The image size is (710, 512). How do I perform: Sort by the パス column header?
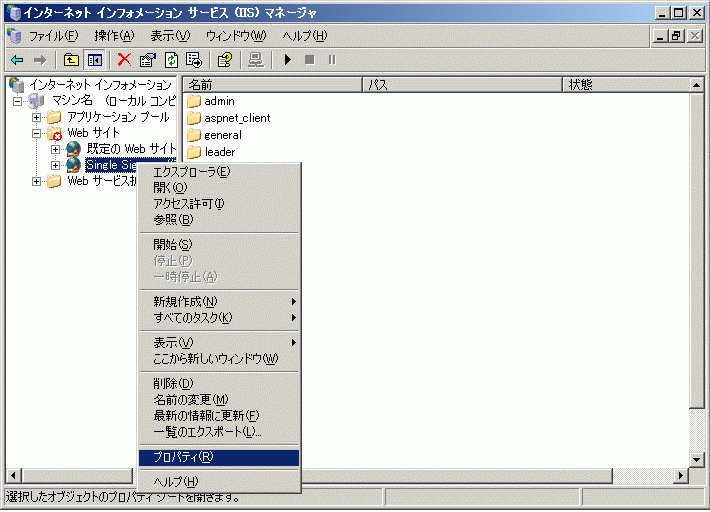pos(463,85)
